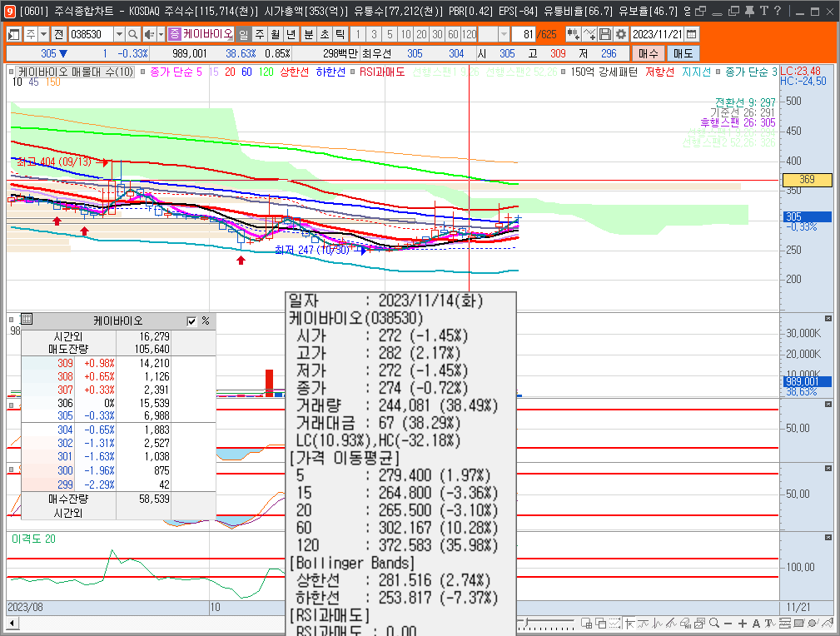Click the 매도 sell button

coord(683,53)
